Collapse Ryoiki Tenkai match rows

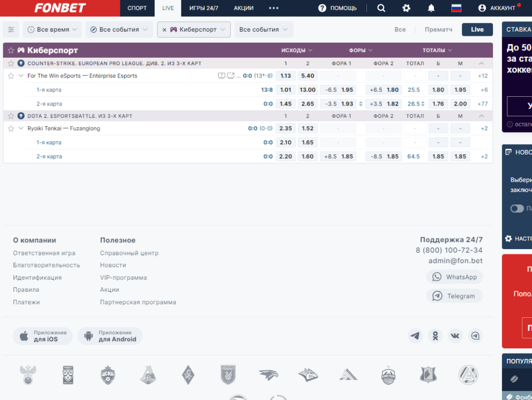pos(21,128)
